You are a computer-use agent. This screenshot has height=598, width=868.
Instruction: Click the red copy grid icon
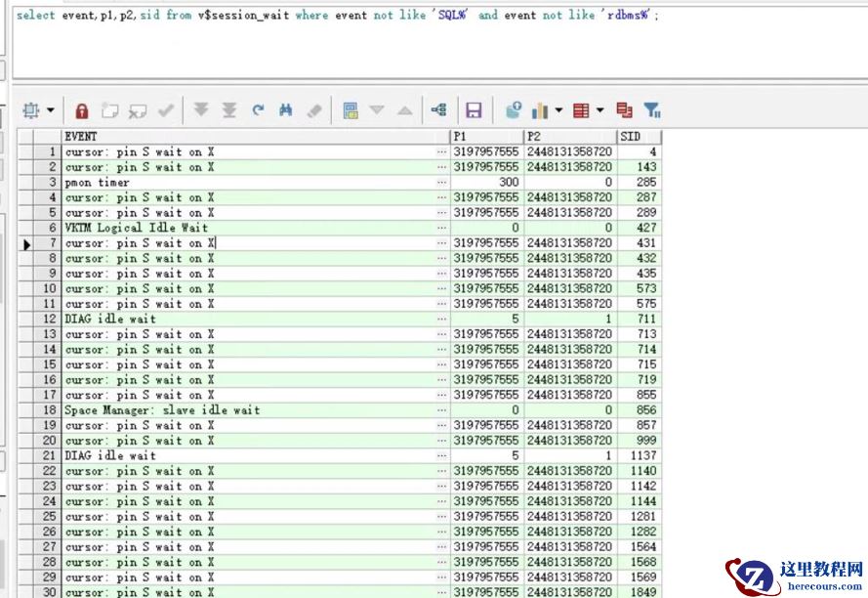[x=624, y=110]
